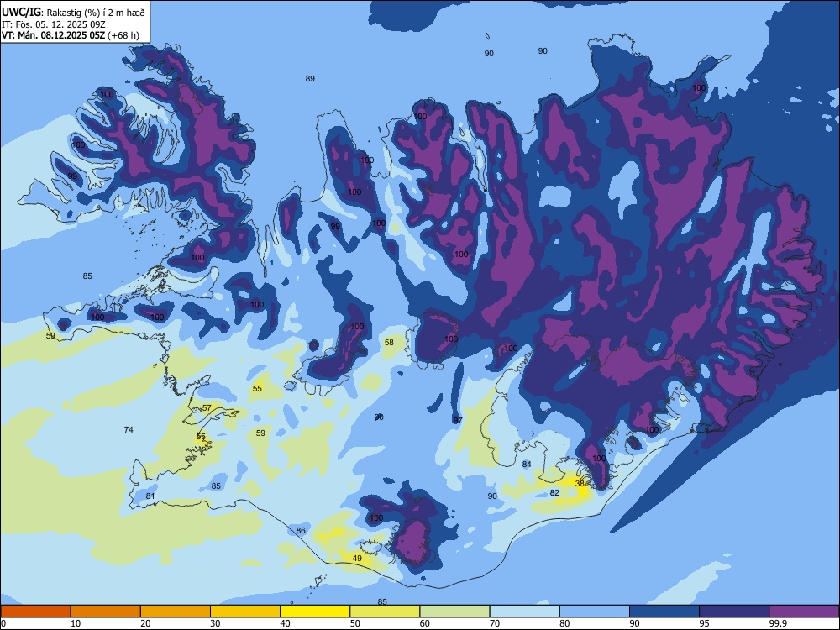Click the light blue 80–90 legend swatch
Screen dimensions: 840x630
tap(595, 612)
